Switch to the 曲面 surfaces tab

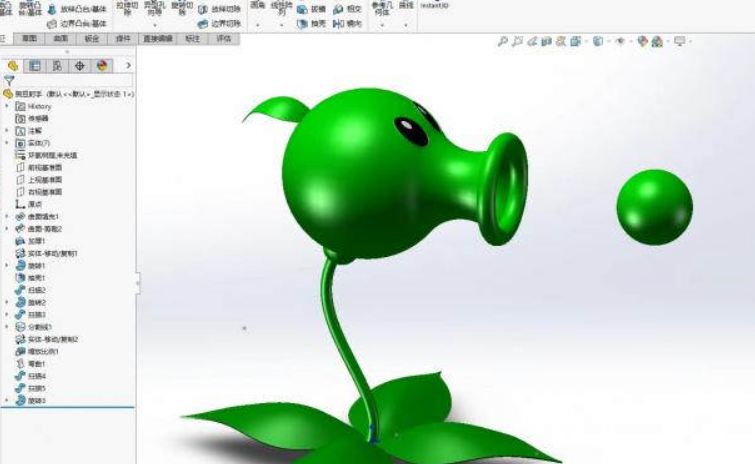pos(60,39)
